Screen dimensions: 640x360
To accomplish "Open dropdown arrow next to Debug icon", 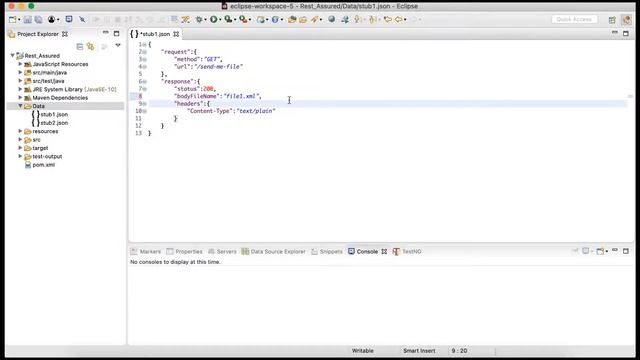I will 205,20.
